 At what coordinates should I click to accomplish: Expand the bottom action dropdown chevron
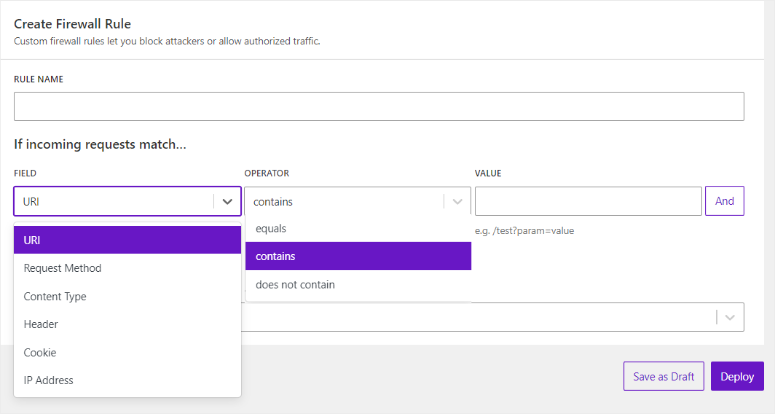[x=731, y=317]
